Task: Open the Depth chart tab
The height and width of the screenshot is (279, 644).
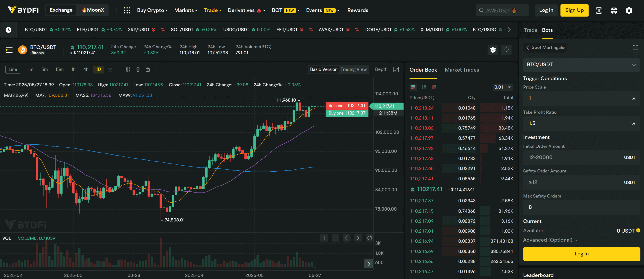Action: [x=381, y=69]
